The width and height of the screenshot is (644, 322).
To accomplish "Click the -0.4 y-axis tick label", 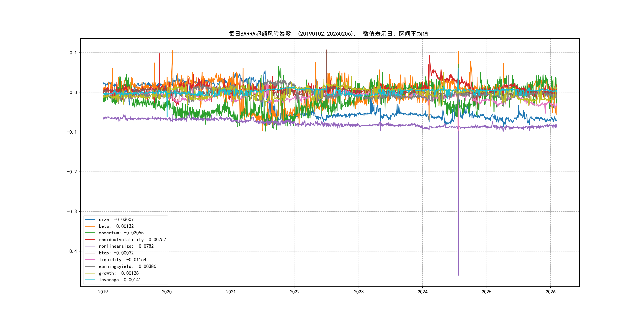I will click(72, 251).
